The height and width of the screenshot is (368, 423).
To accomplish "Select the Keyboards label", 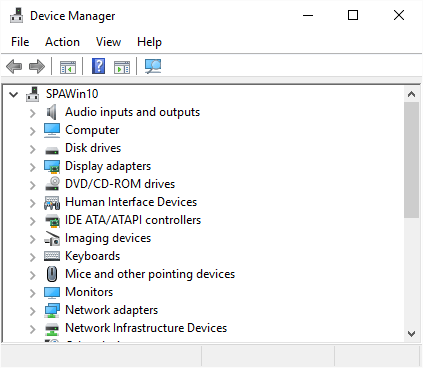I will (x=93, y=256).
